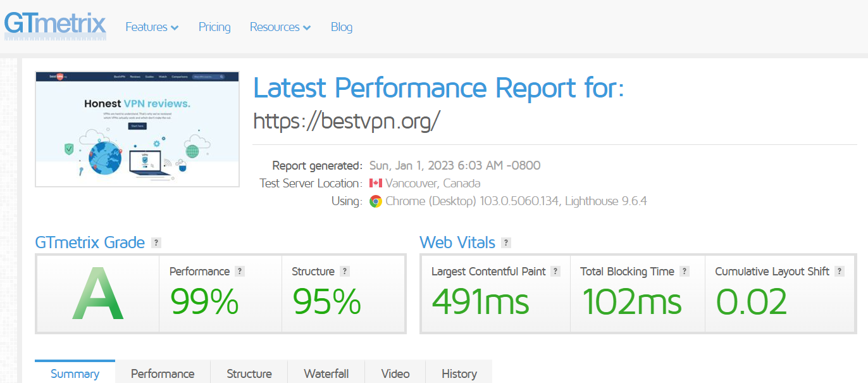Click the bestvpn.org page screenshot thumbnail
This screenshot has width=868, height=383.
click(137, 129)
